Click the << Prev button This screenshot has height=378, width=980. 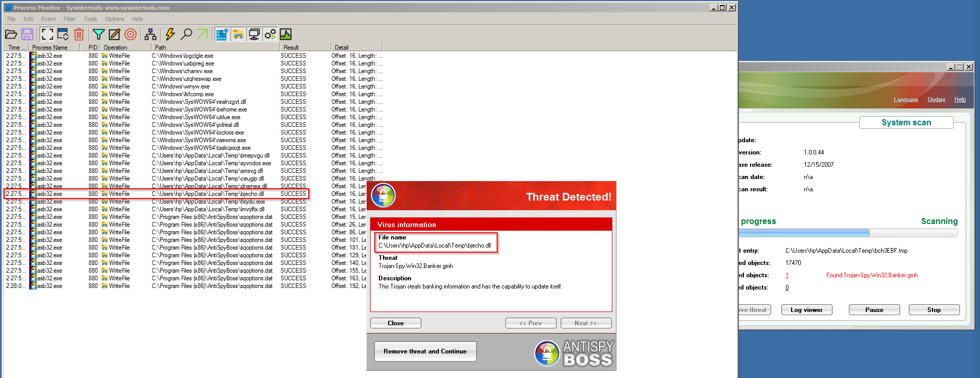[x=530, y=323]
